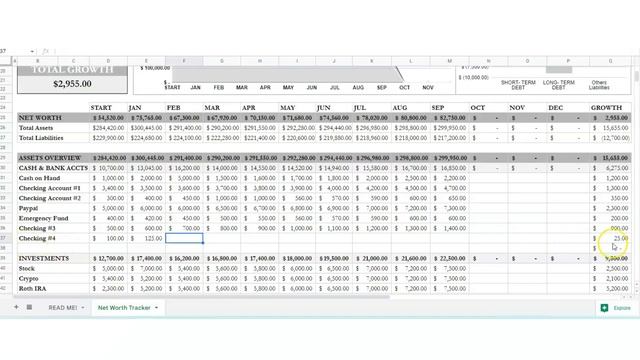Click the Explore button label
The height and width of the screenshot is (360, 640).
click(622, 308)
